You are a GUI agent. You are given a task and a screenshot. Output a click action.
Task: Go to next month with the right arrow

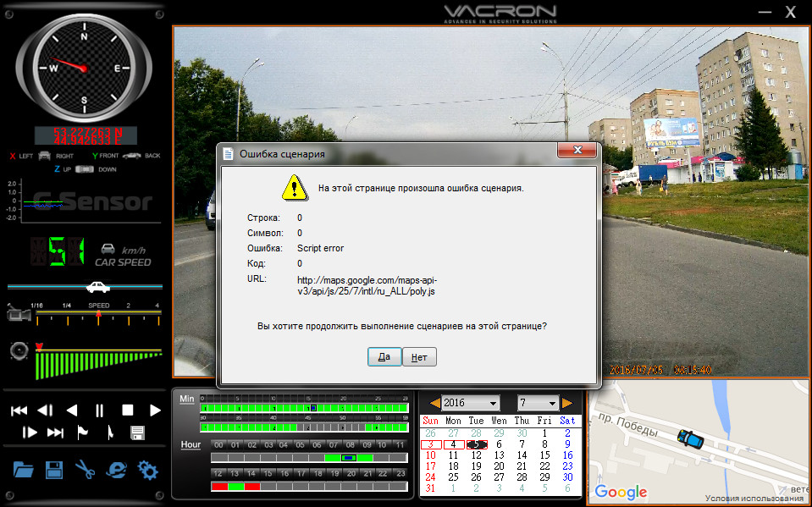pos(567,403)
